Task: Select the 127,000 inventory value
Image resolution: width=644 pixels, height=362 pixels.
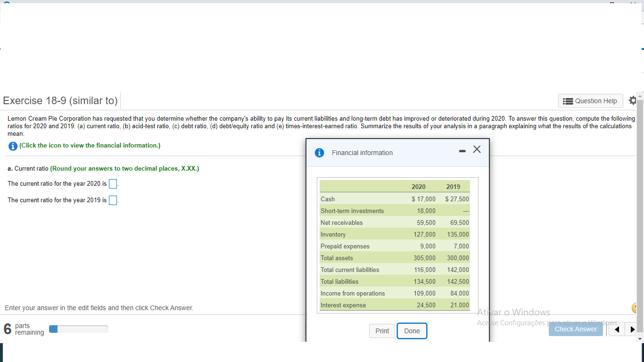Action: 425,234
